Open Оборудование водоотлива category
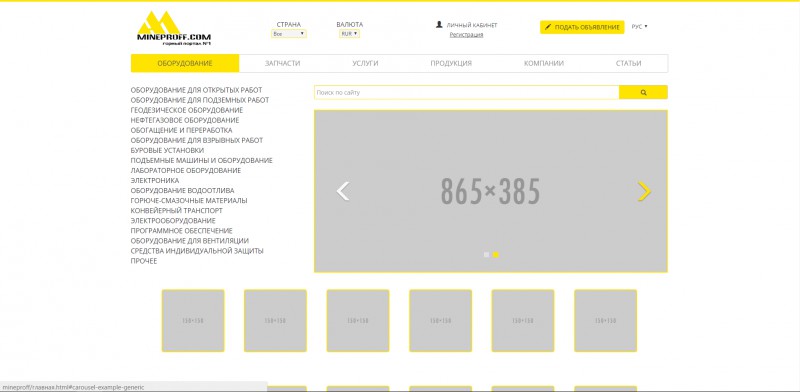 183,190
